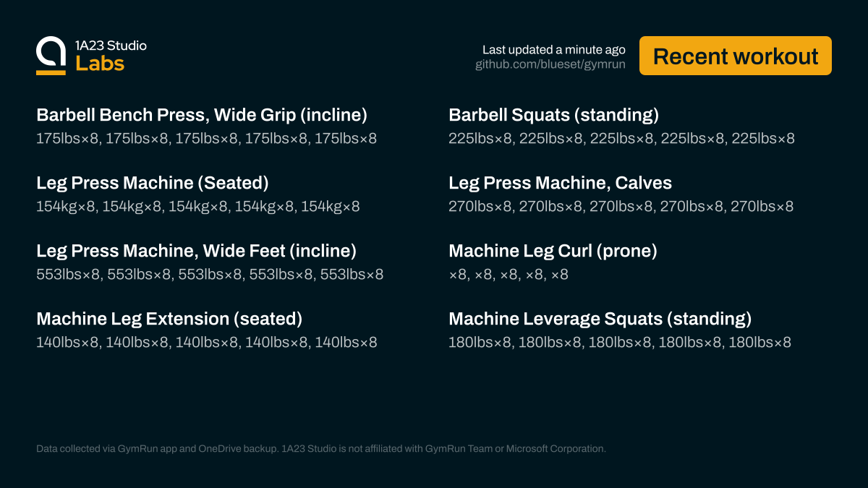The height and width of the screenshot is (488, 868).
Task: Click the 225lbs×8 squat sets line
Action: coord(621,138)
